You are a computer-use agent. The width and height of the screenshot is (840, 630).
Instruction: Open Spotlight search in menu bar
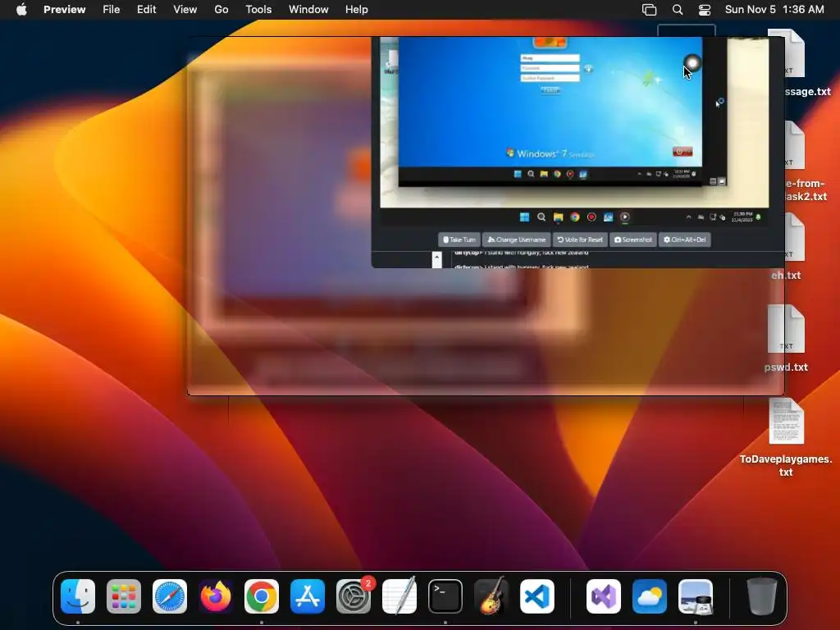pos(678,10)
